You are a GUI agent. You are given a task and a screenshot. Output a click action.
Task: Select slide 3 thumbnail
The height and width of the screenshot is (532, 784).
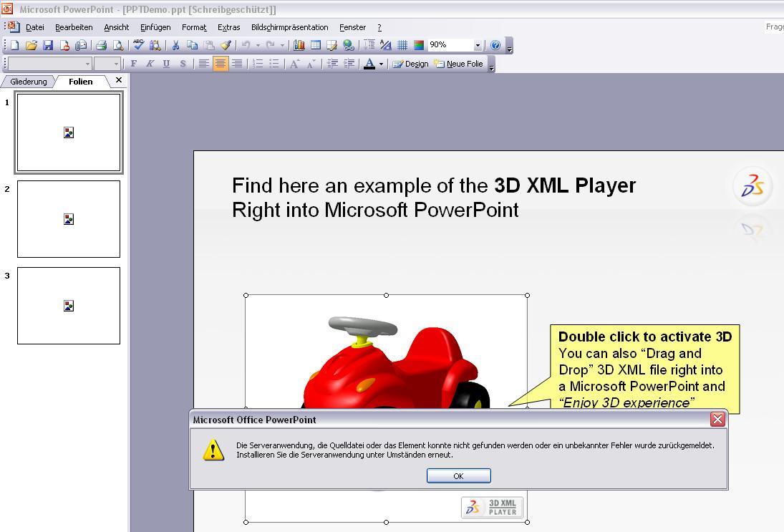69,306
